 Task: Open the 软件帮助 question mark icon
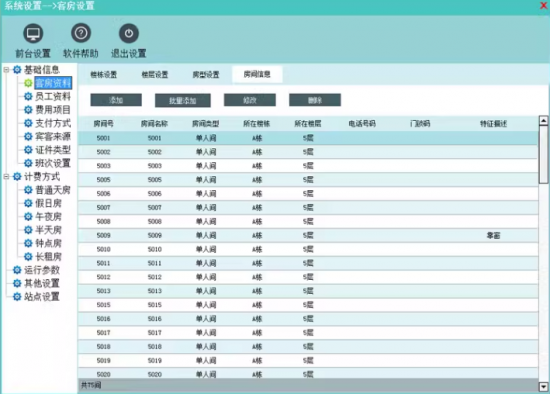click(81, 33)
